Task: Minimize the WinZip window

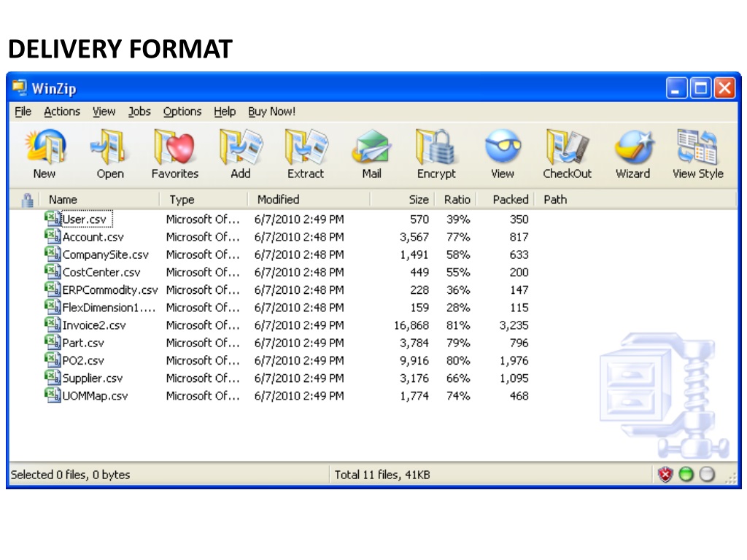Action: 676,88
